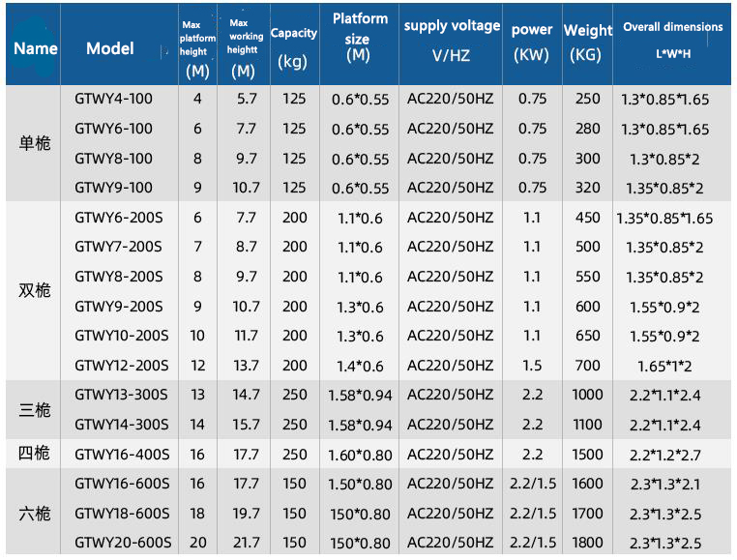Click the 双桅 category cell
Screen dimensions: 737x560
[x=35, y=290]
